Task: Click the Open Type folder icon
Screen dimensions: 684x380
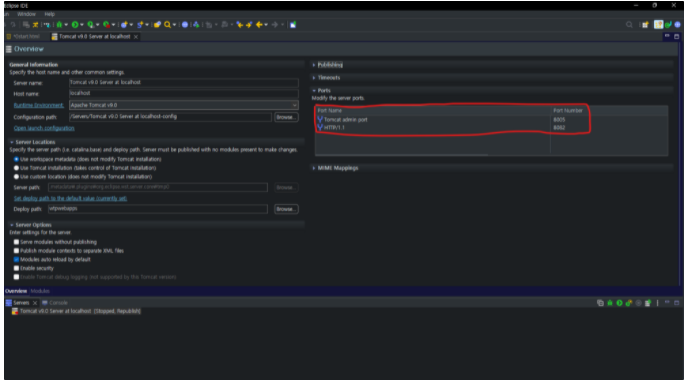Action: click(157, 25)
